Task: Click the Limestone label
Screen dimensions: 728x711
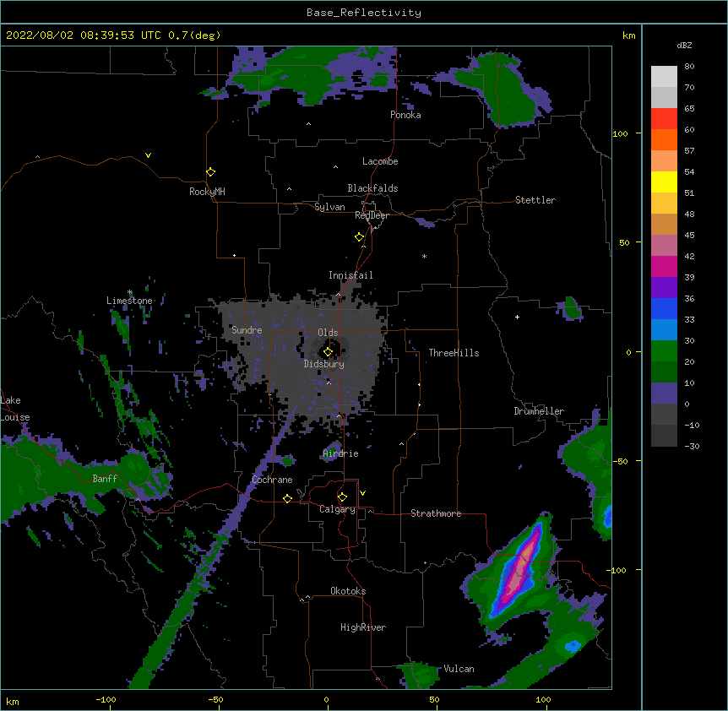Action: click(x=129, y=301)
